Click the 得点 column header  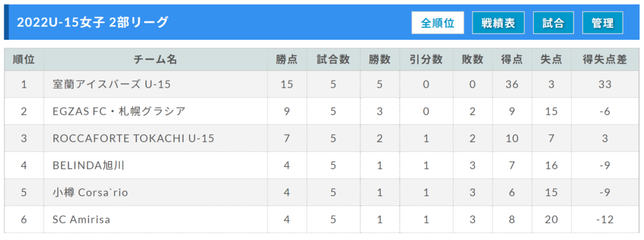(512, 60)
